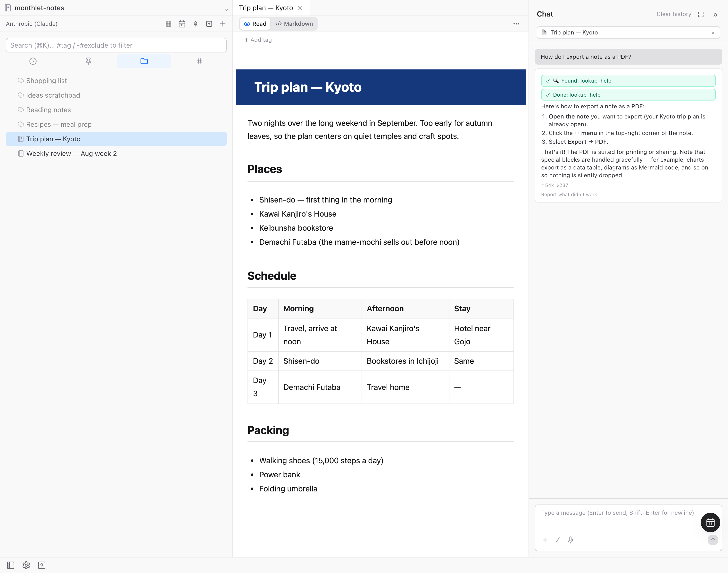Screen dimensions: 728x573
Task: Open the calendar icon in sidebar toolbar
Action: point(182,24)
